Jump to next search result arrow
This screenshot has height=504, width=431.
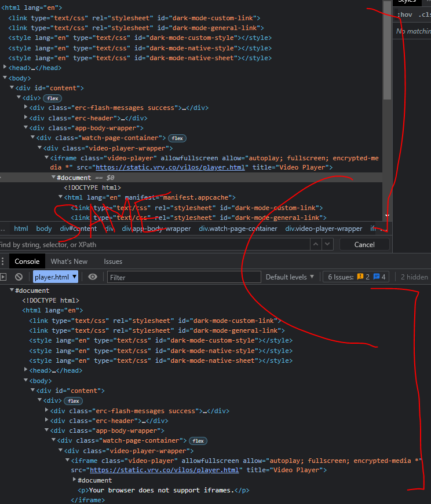click(327, 244)
